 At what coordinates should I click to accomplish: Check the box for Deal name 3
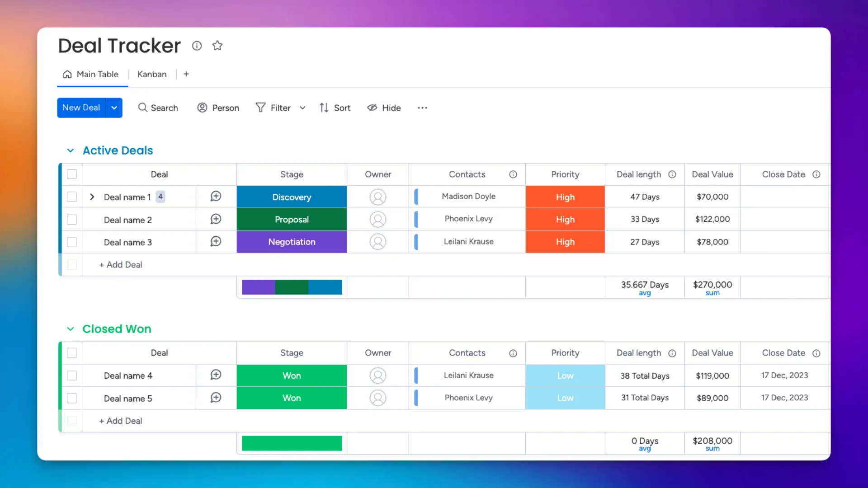coord(72,242)
